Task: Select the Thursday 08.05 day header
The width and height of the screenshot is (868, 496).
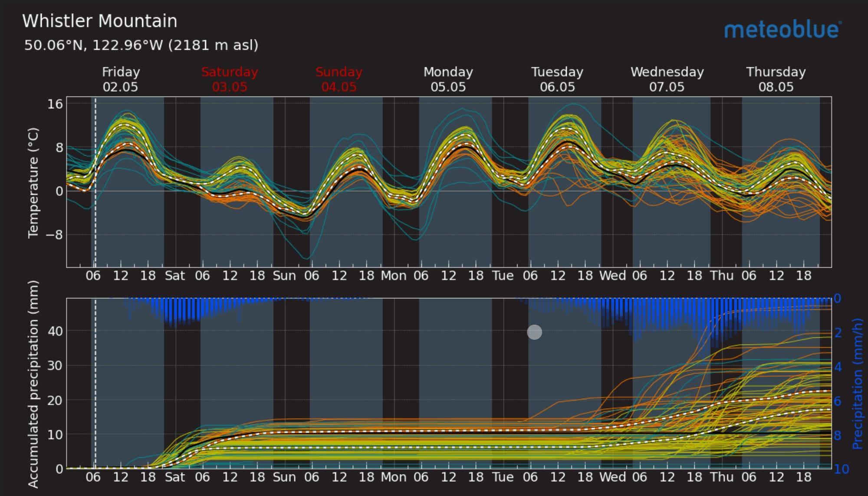Action: coord(776,79)
